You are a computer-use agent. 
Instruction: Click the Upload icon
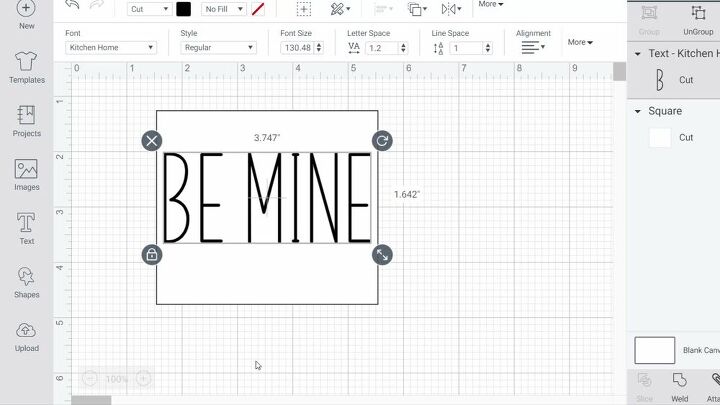pyautogui.click(x=26, y=336)
